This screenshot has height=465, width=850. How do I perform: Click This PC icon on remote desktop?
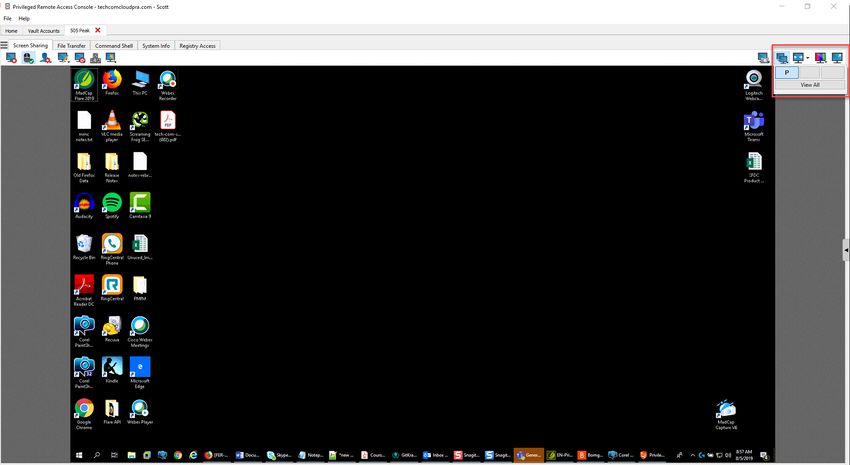click(x=140, y=82)
